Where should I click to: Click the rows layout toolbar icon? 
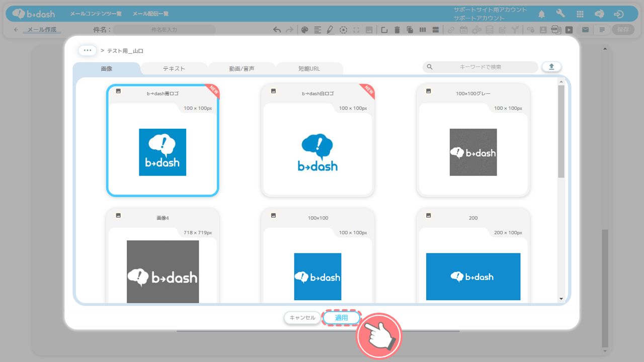[x=436, y=30]
